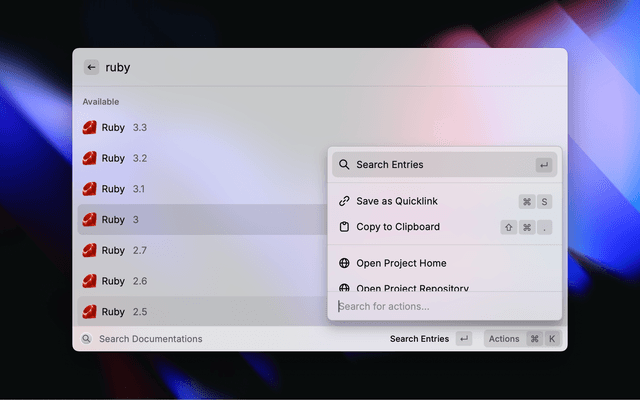
Task: Click the Ruby 3.3 gem icon
Action: [90, 128]
